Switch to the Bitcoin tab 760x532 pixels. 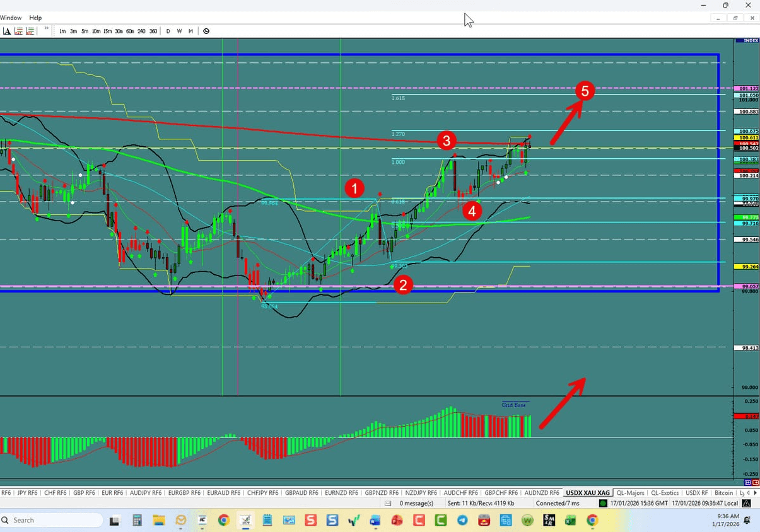[x=723, y=492]
